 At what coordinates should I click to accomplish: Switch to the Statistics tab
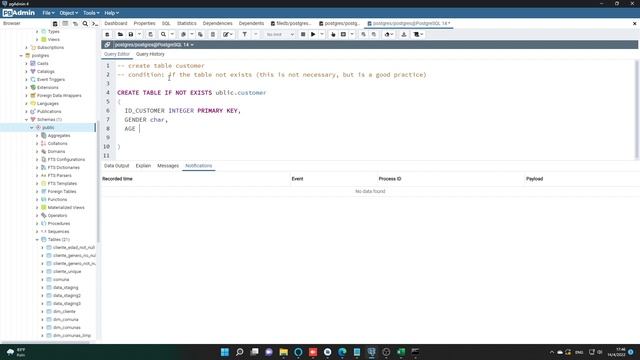click(x=187, y=24)
